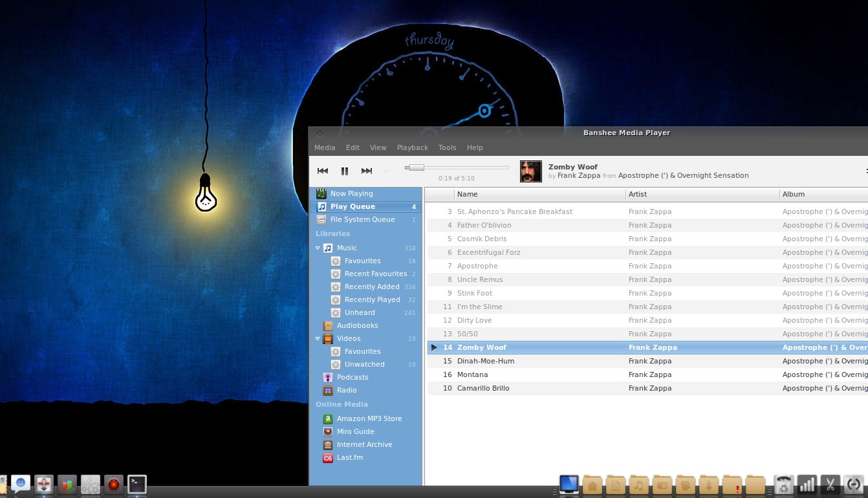Open the Help menu

pyautogui.click(x=475, y=147)
